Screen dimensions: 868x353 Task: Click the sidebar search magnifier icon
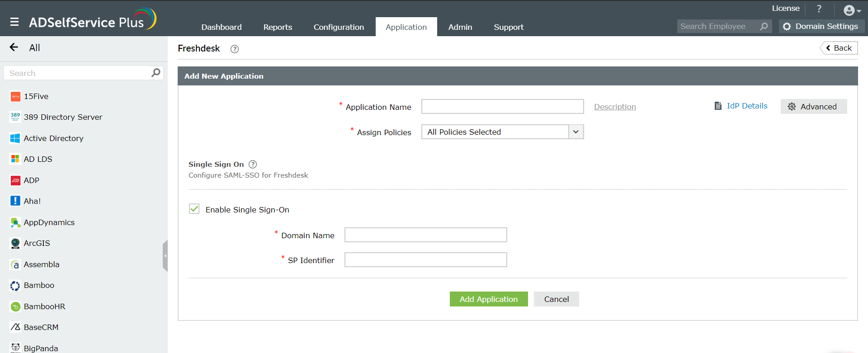pos(156,73)
